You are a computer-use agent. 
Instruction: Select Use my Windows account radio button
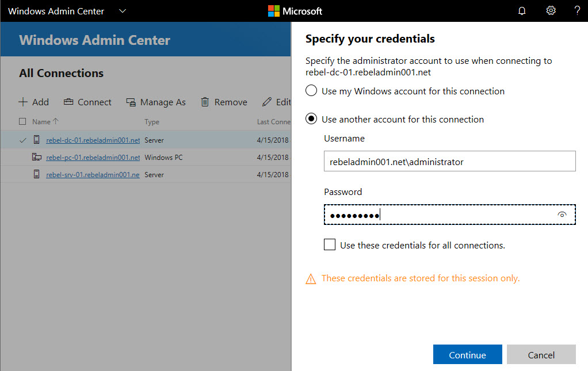point(311,91)
